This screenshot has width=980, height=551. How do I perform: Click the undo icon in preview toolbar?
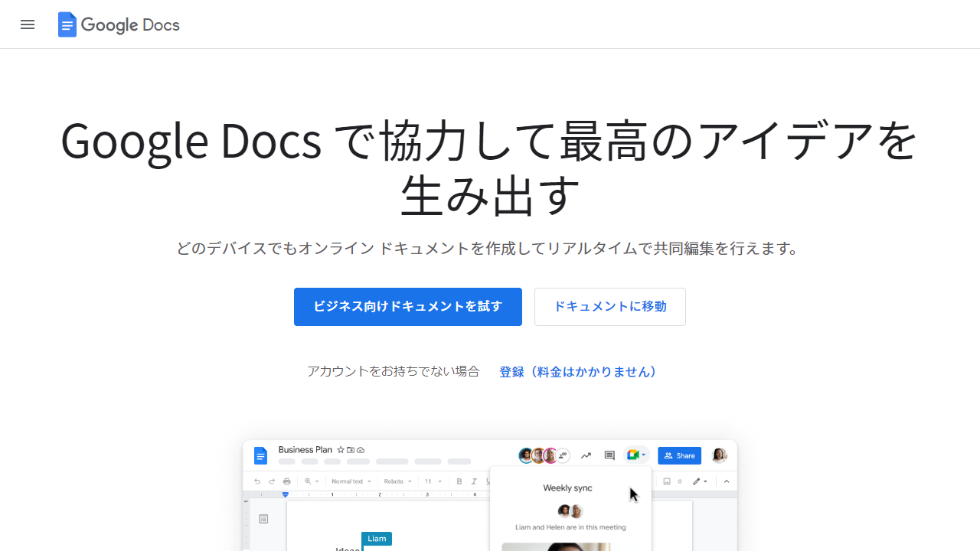257,481
